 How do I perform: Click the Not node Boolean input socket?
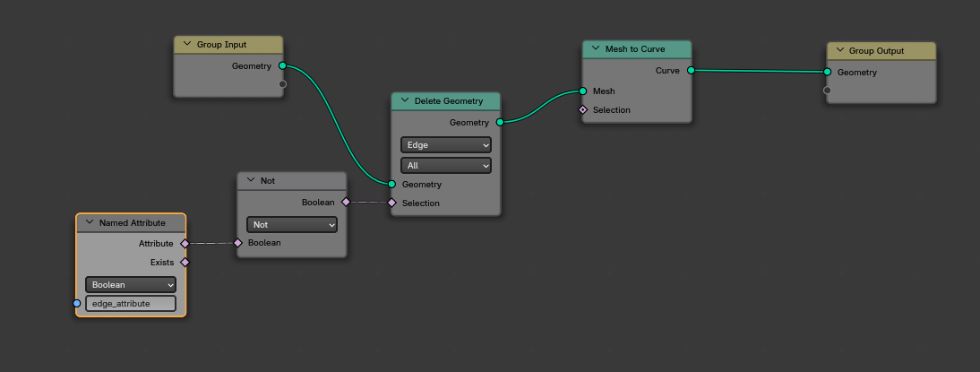[237, 243]
